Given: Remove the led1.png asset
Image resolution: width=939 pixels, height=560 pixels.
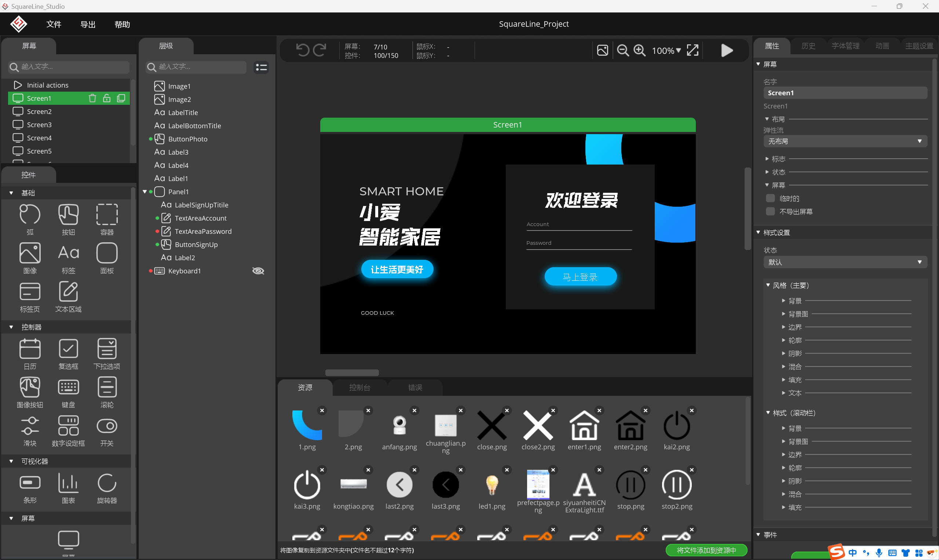Looking at the screenshot, I should click(x=507, y=470).
